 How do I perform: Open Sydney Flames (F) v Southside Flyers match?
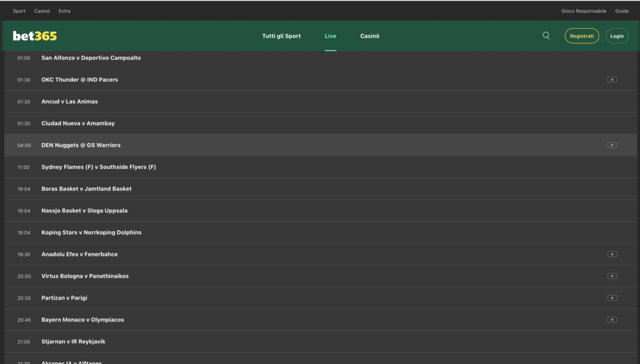pyautogui.click(x=99, y=167)
